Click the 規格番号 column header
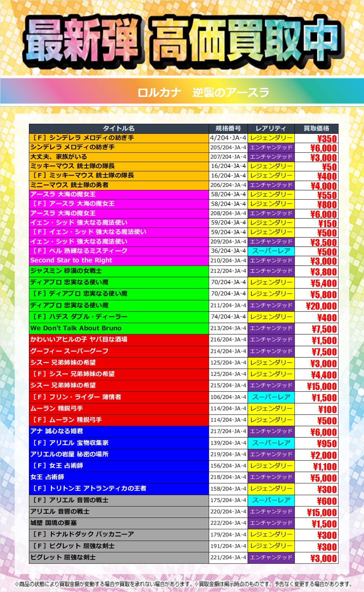The image size is (364, 592). pos(228,128)
